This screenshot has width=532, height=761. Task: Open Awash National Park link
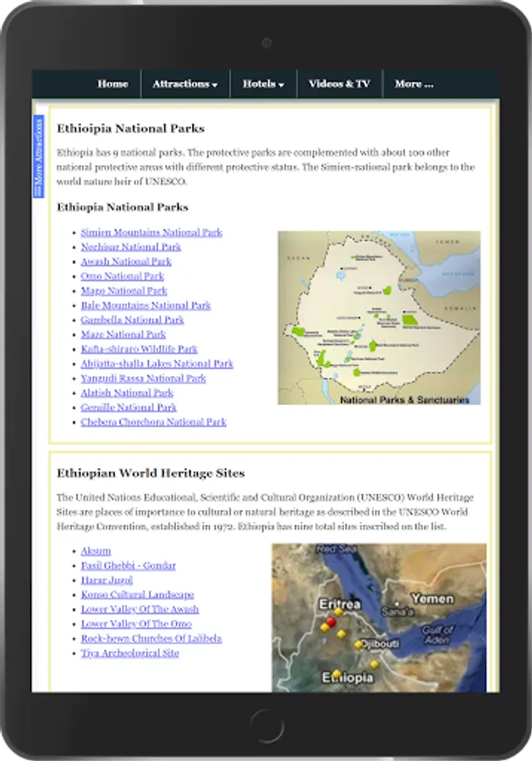[126, 261]
